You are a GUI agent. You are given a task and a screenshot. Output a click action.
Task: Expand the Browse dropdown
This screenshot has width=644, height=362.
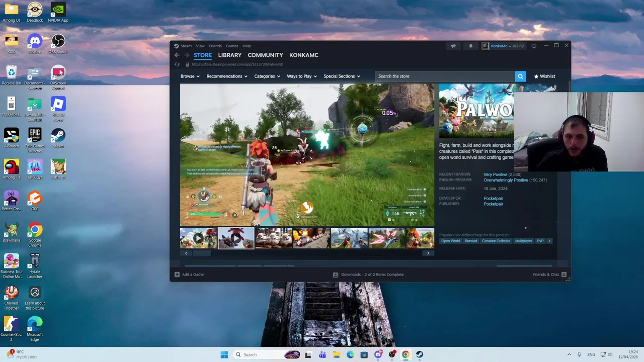(190, 76)
